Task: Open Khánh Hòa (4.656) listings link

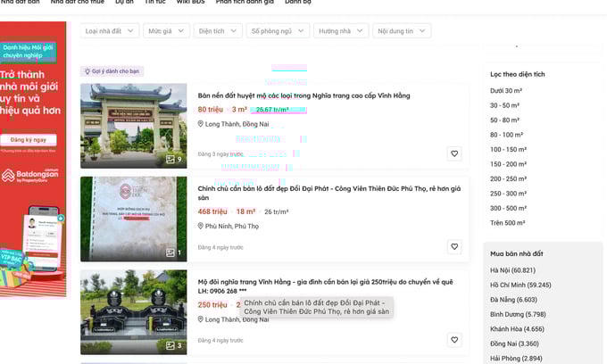Action: (x=517, y=329)
